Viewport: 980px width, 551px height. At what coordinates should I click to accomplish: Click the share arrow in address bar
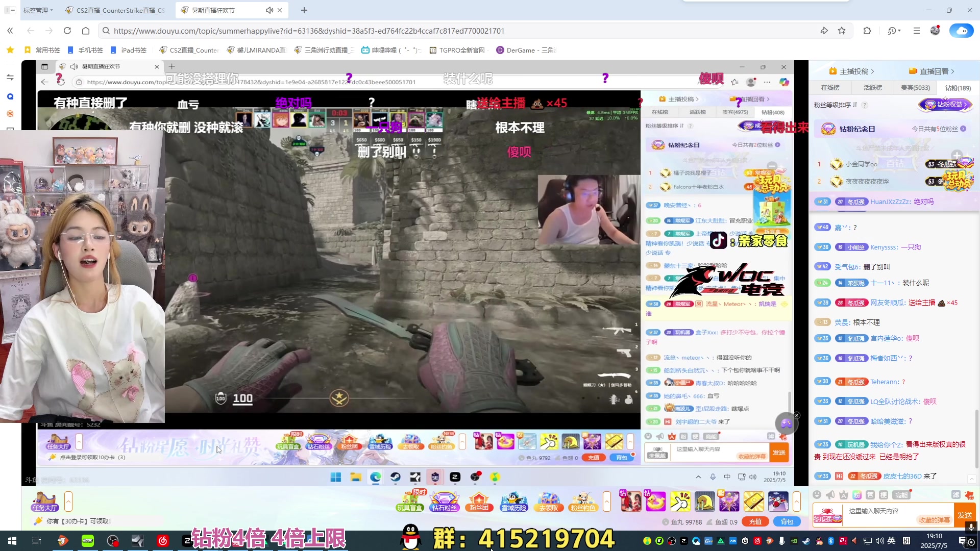pyautogui.click(x=824, y=31)
